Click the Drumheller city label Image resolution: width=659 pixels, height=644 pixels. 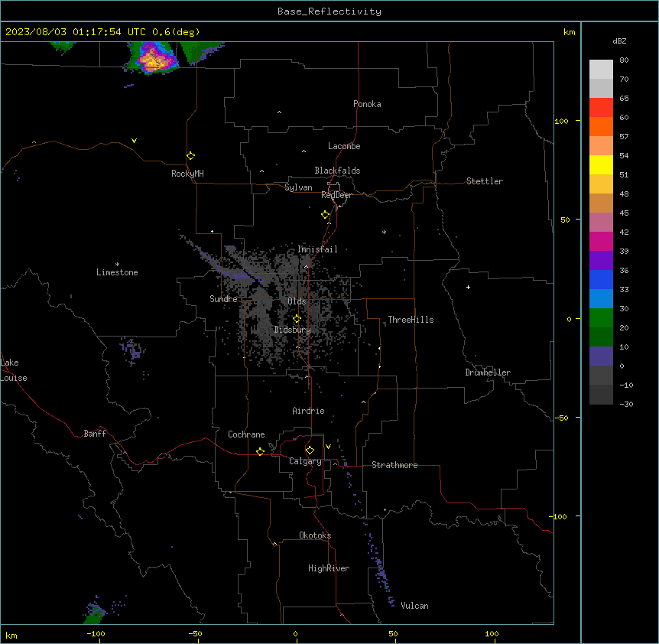[x=488, y=372]
